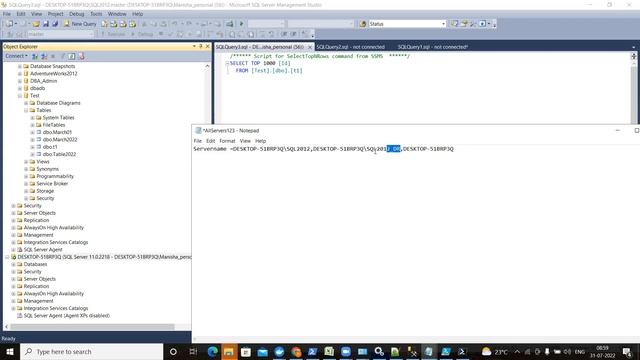640x360 pixels.
Task: Open the Cortana circle icon on taskbar
Action: pos(173,352)
